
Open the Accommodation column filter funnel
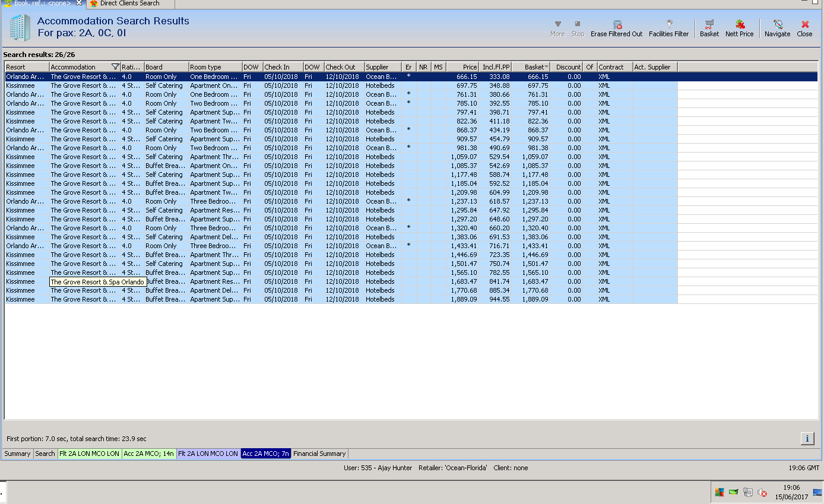tap(115, 67)
